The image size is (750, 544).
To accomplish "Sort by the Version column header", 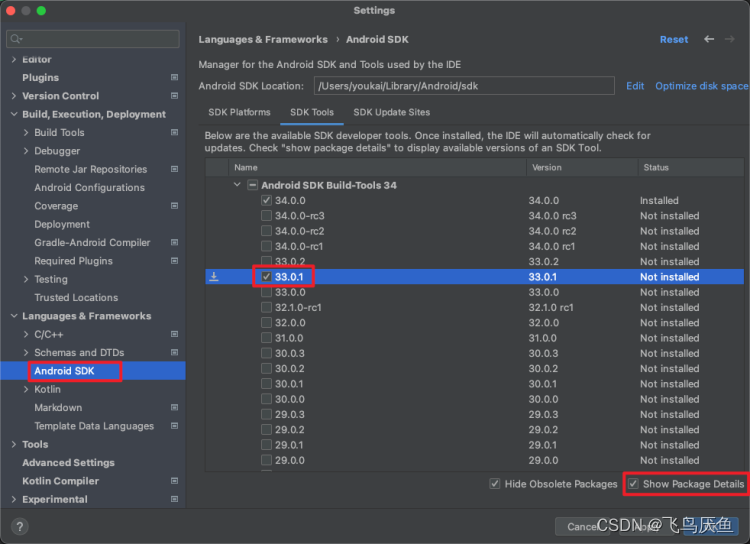I will coord(582,167).
